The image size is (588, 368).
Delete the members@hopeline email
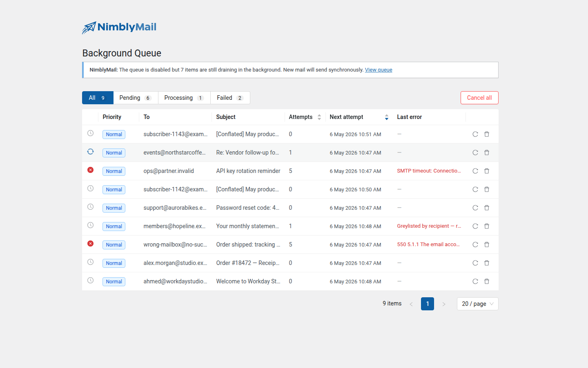click(x=487, y=226)
